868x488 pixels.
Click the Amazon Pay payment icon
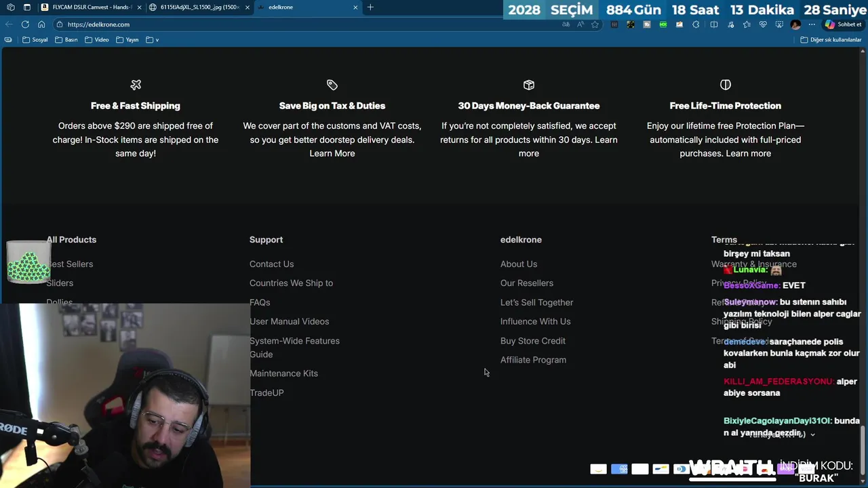598,469
